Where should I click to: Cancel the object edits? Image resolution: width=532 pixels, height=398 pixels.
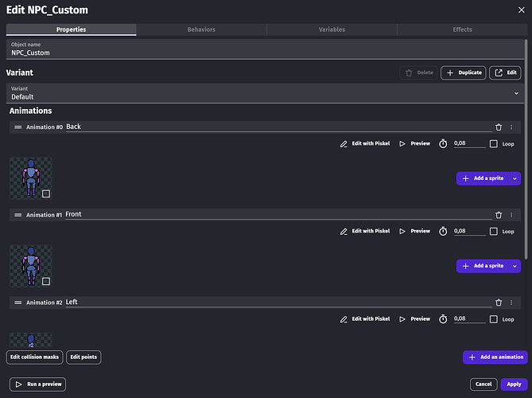pyautogui.click(x=483, y=384)
